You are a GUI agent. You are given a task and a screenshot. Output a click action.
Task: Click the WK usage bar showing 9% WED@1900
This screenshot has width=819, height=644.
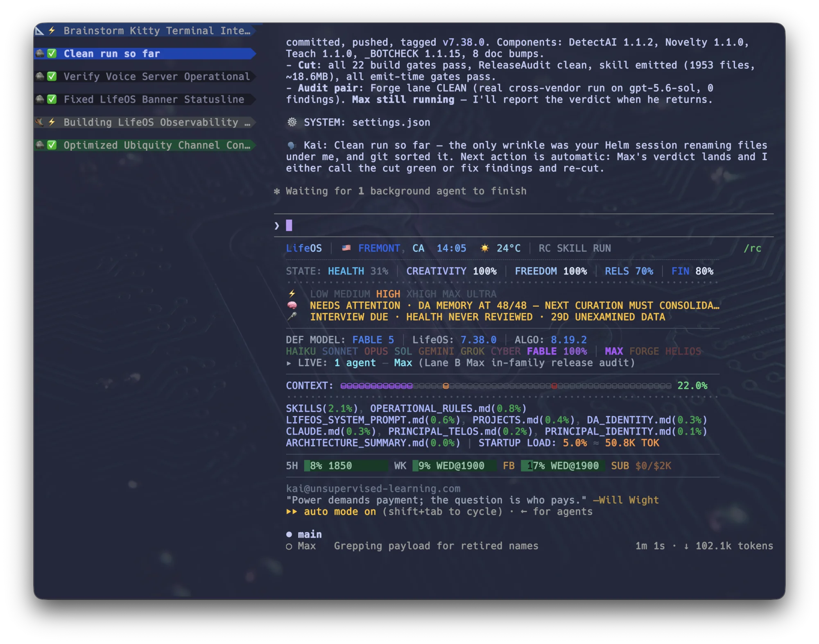[455, 466]
